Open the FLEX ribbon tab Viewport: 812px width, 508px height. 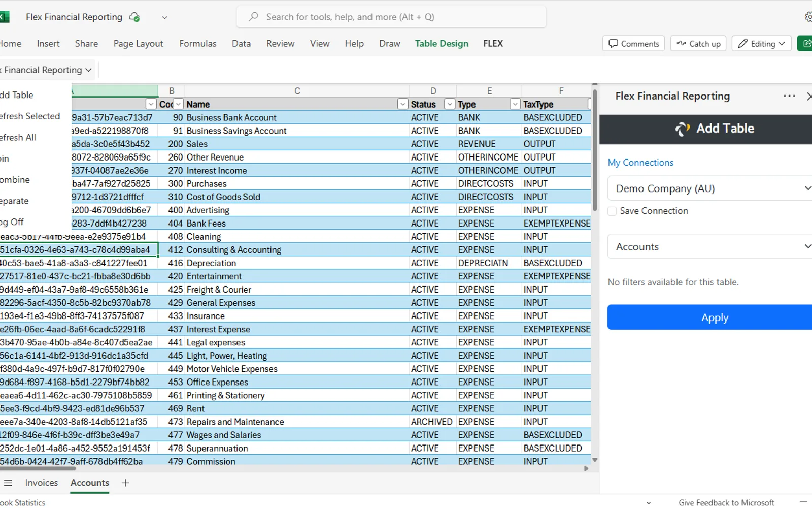[493, 43]
